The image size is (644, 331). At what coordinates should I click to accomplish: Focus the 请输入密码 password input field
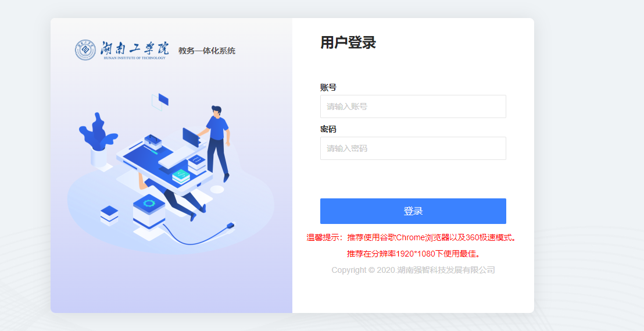[x=413, y=148]
